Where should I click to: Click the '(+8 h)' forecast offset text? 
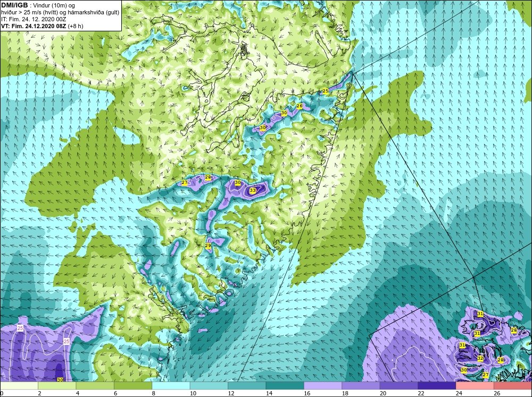(76, 26)
